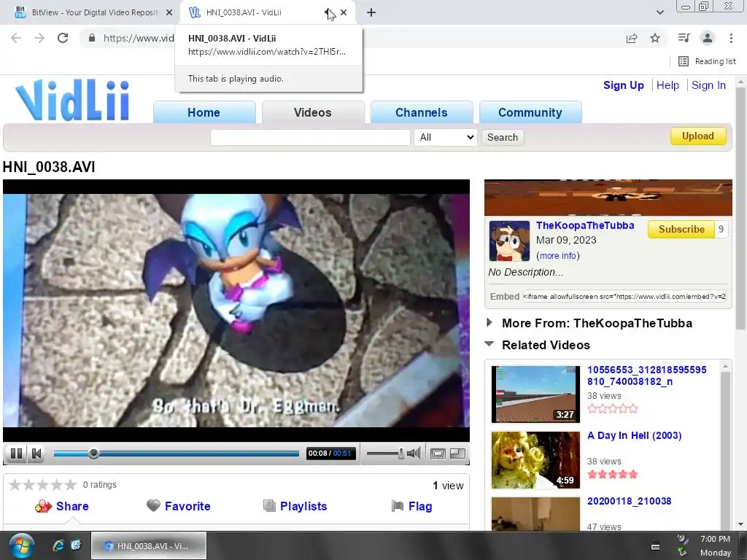Click the keyboard icon in system tray
The width and height of the screenshot is (747, 560).
pyautogui.click(x=656, y=547)
